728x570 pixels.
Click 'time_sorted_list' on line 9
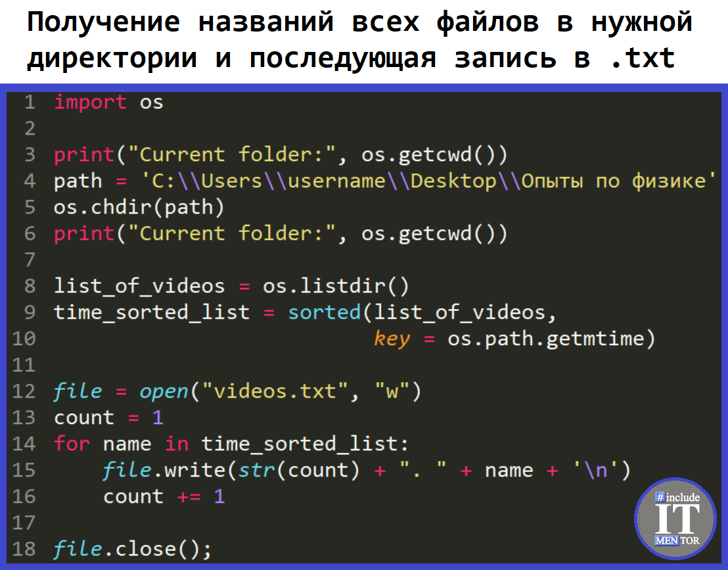152,312
